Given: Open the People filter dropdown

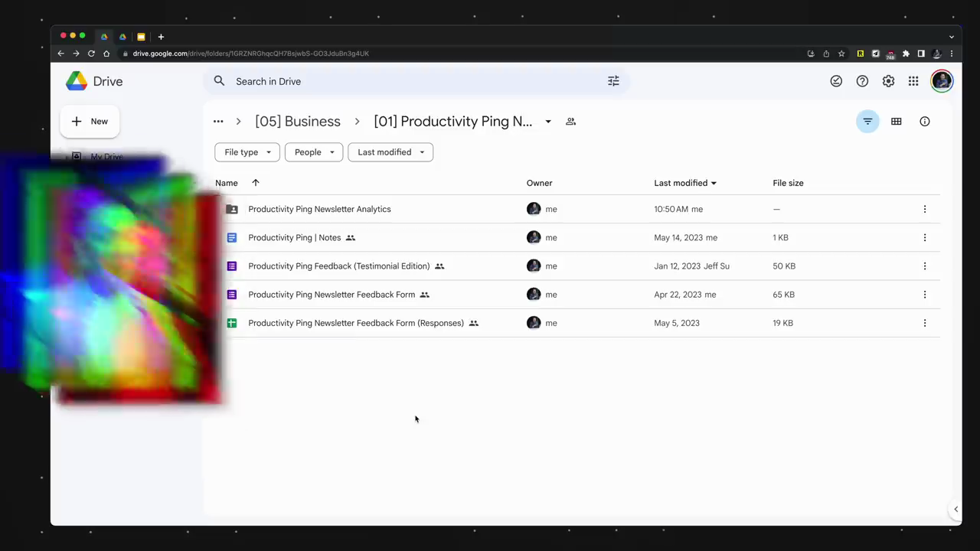Looking at the screenshot, I should pyautogui.click(x=314, y=152).
